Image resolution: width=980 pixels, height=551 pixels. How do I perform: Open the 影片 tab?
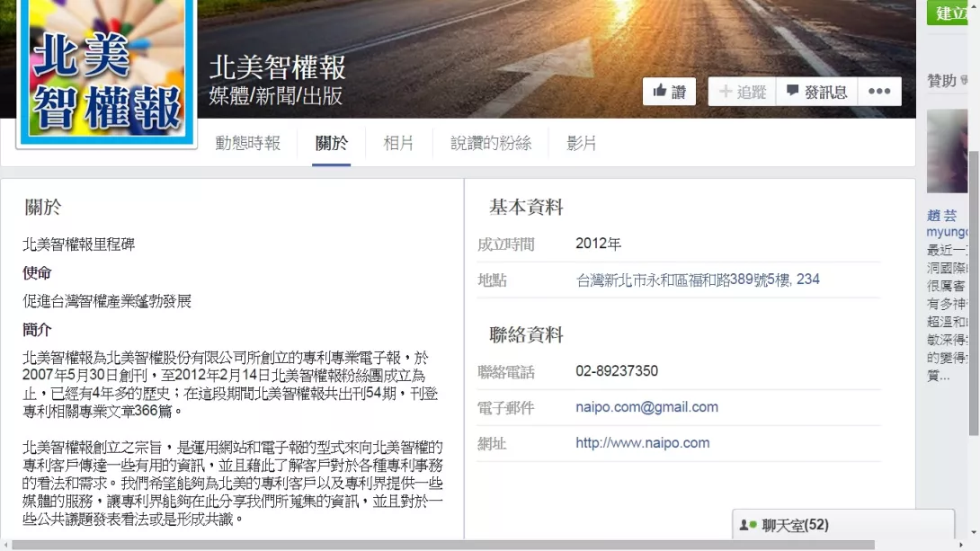pos(581,143)
